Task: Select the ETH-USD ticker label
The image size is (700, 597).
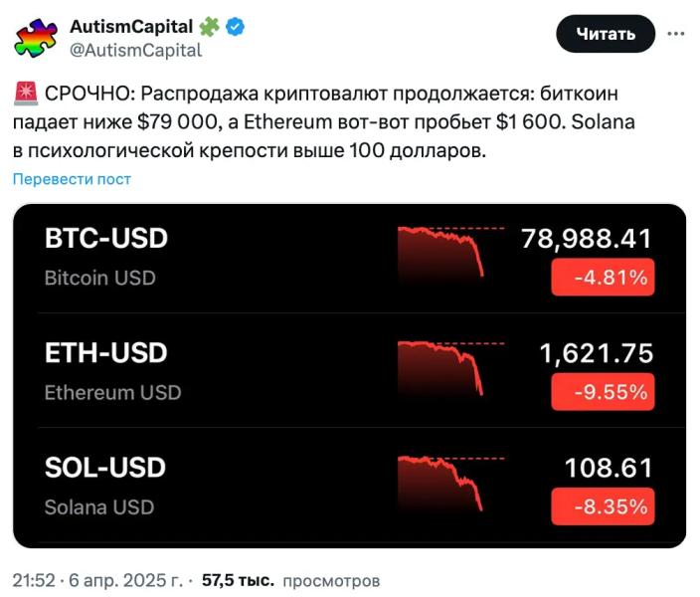Action: pos(105,353)
